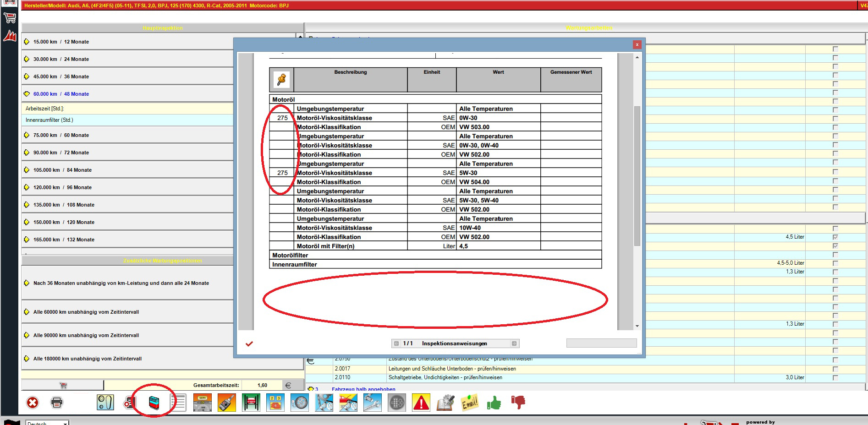Image resolution: width=868 pixels, height=425 pixels.
Task: Click the dialog vertical scrollbar thumb
Action: [637, 176]
